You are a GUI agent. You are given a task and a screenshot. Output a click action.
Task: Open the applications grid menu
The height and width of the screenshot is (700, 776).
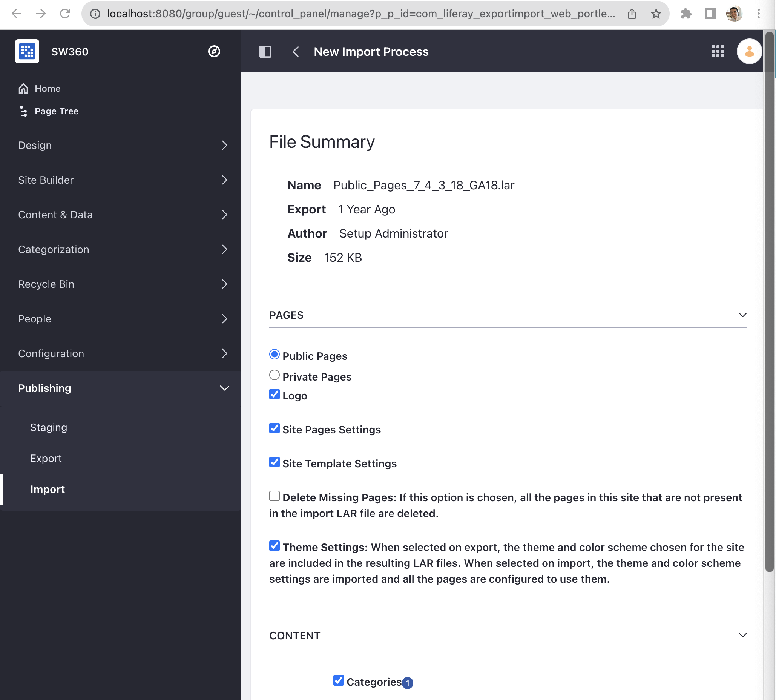tap(718, 52)
